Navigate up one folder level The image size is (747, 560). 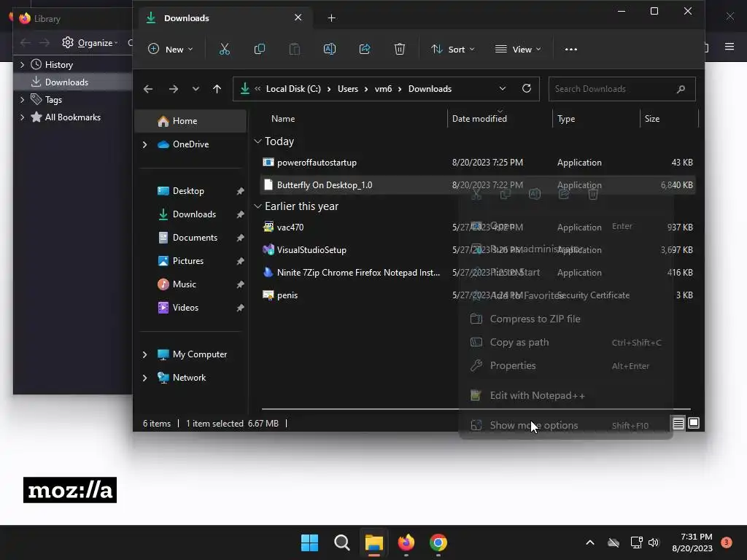217,89
